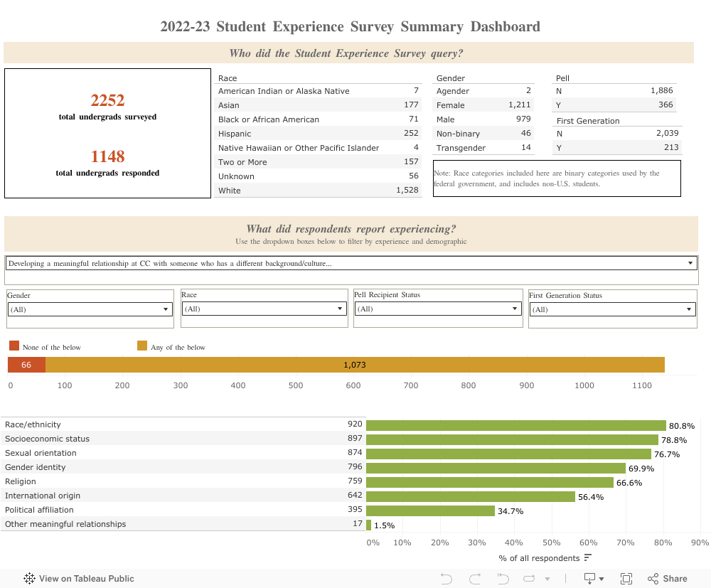Screen dimensions: 711x588
Task: Open the Gender filter dropdown
Action: [166, 309]
